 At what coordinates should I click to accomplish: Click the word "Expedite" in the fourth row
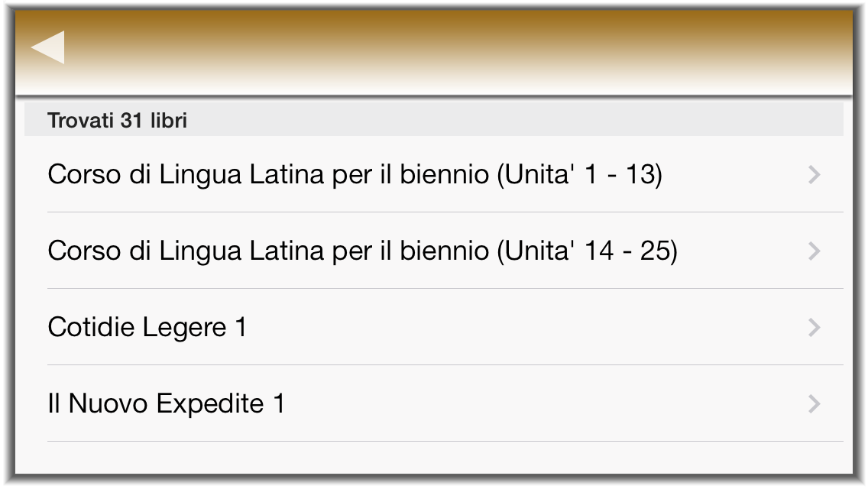[211, 404]
